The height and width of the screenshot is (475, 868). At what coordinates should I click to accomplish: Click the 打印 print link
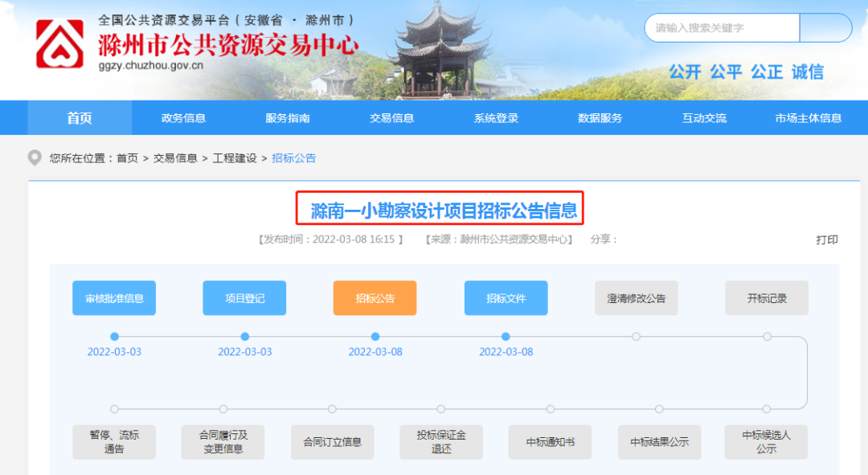827,240
